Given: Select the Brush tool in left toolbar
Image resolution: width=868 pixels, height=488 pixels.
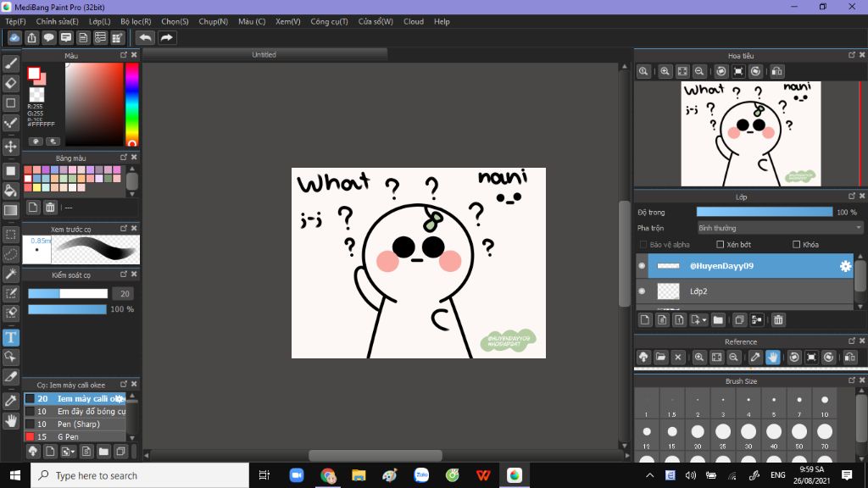Looking at the screenshot, I should (10, 64).
